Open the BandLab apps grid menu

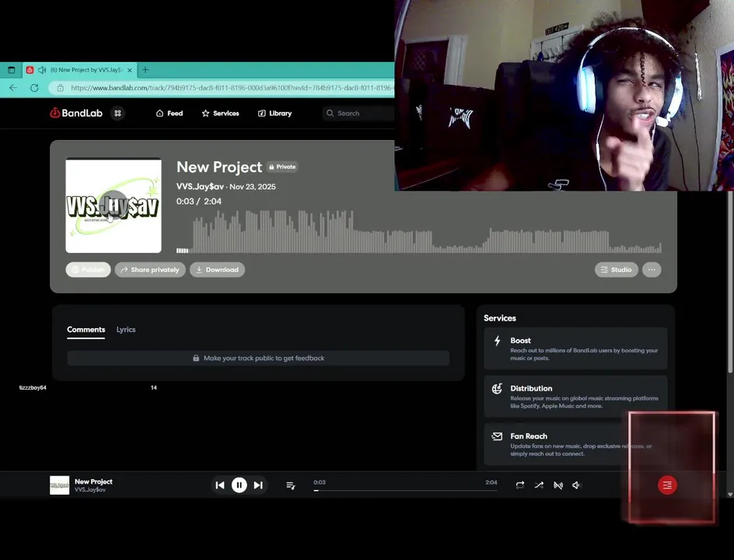[117, 114]
